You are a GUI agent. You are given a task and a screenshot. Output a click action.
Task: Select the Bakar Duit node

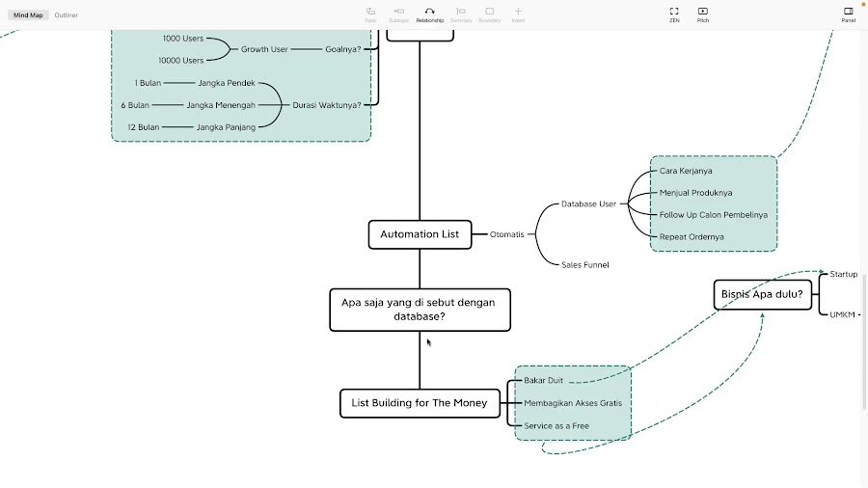pos(543,381)
